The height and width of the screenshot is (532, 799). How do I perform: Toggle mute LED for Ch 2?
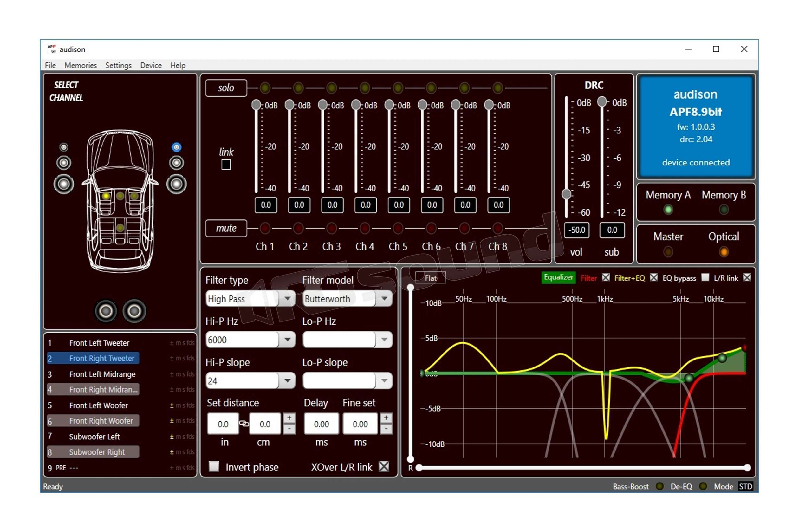tap(298, 228)
